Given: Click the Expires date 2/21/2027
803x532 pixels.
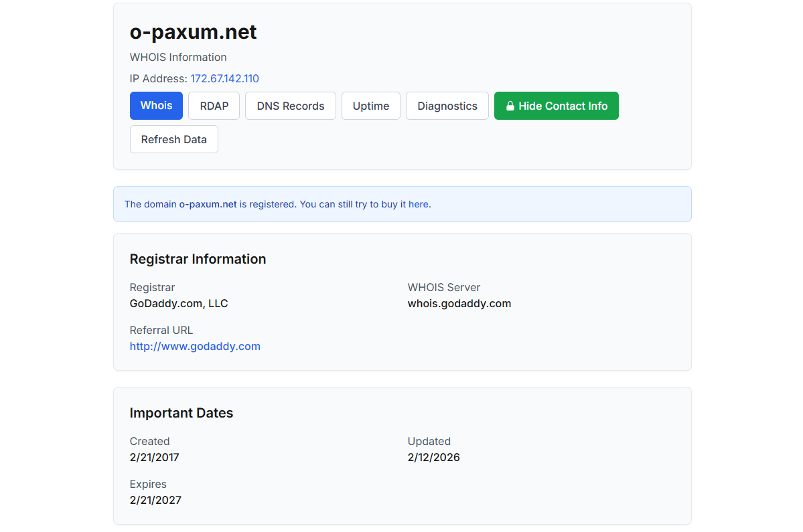Looking at the screenshot, I should click(x=155, y=500).
